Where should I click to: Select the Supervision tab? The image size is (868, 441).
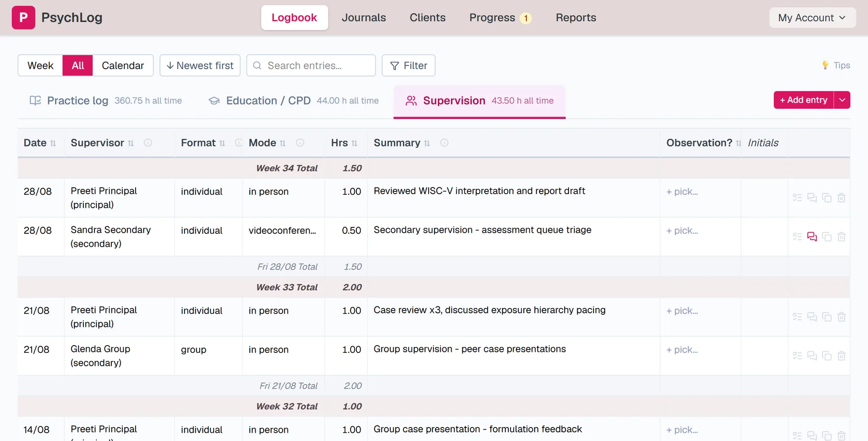(479, 101)
